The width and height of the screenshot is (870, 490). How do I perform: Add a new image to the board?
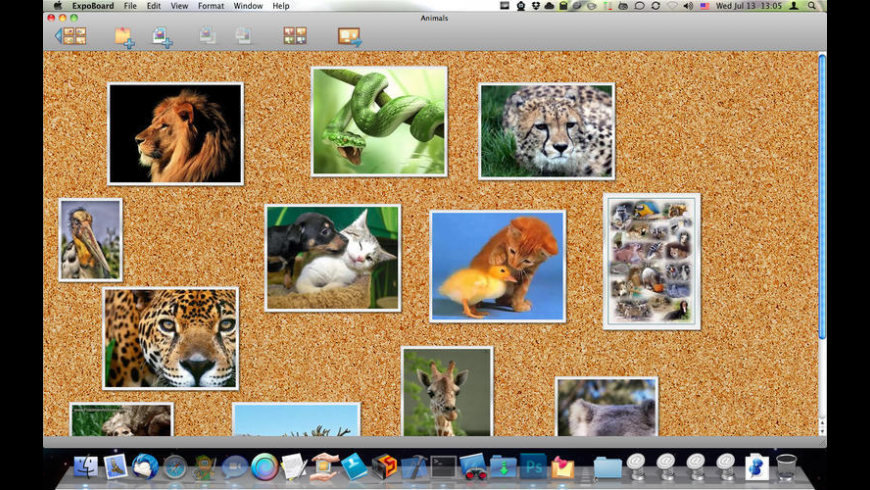click(x=162, y=37)
